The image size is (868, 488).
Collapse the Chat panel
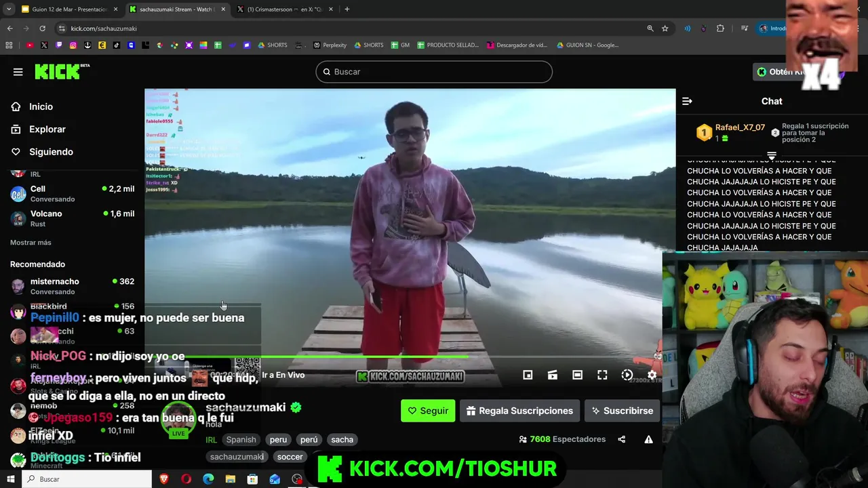coord(687,101)
